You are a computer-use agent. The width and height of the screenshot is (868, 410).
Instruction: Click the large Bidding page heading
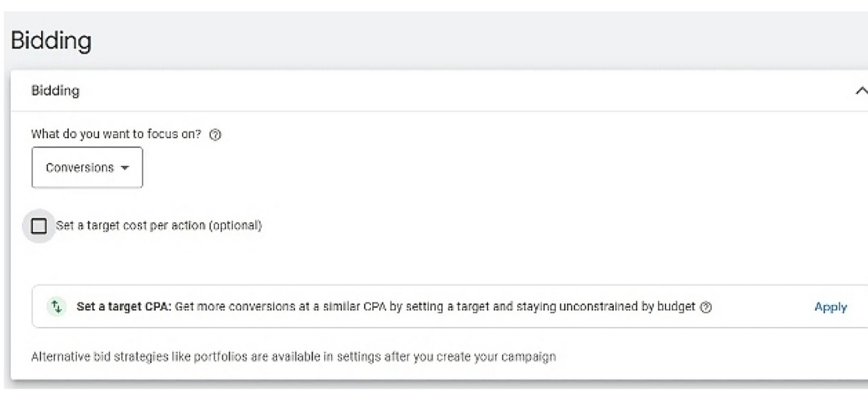[51, 41]
